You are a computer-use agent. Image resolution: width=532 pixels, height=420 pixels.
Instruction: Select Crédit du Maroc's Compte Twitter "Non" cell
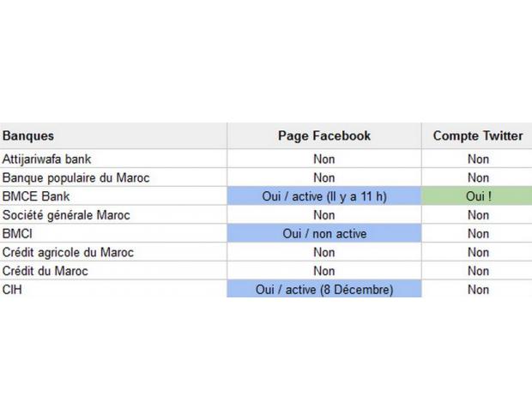[x=477, y=271]
